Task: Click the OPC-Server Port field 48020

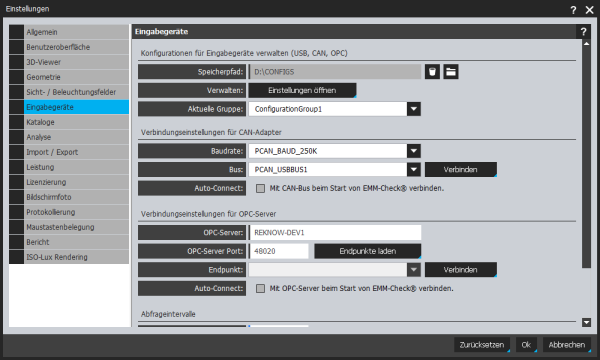Action: pos(279,251)
